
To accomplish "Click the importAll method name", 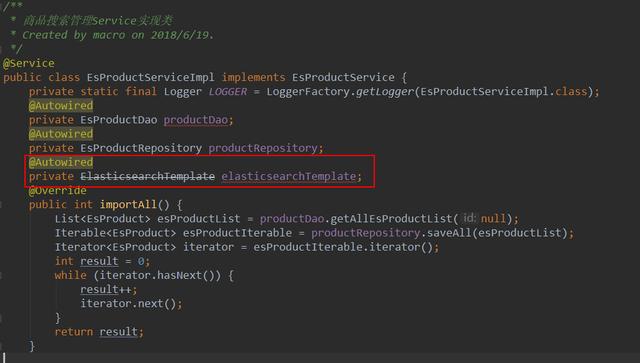I will pos(128,205).
